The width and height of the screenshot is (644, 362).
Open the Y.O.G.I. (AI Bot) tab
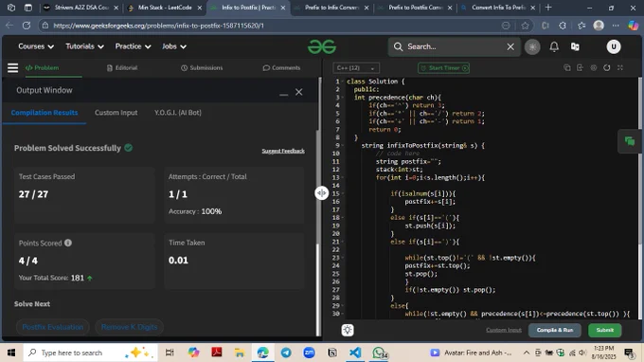tap(178, 113)
